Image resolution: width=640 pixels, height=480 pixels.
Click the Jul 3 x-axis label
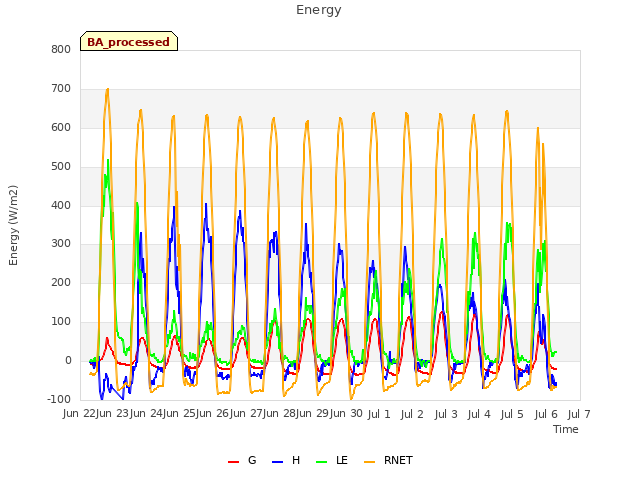pos(446,414)
